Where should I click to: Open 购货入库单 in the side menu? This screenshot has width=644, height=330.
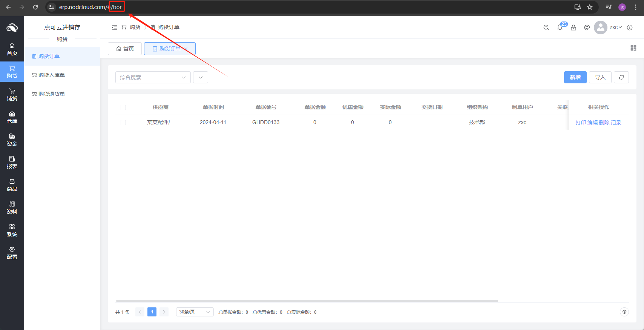[62, 75]
